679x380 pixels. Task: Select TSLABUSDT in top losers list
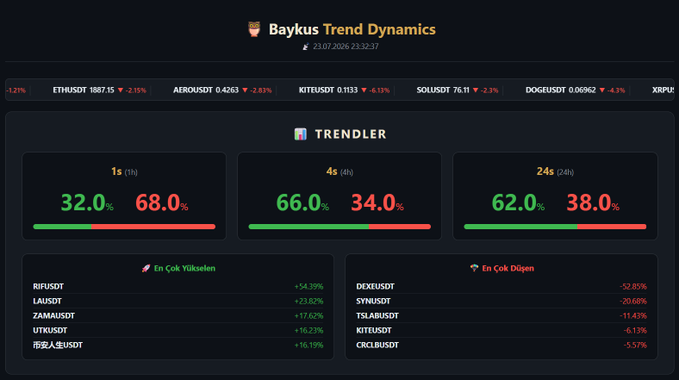click(377, 316)
